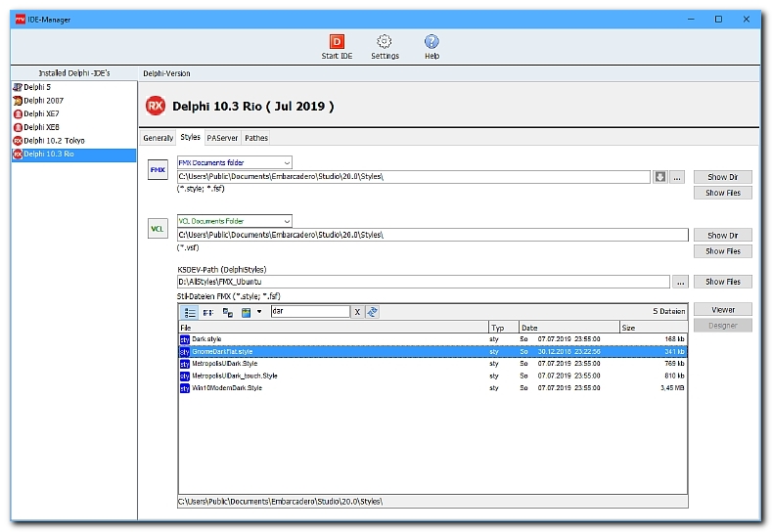Open the dropdown arrow next to the thumbnail icon
Viewport: 772px width, 532px height.
[x=259, y=312]
